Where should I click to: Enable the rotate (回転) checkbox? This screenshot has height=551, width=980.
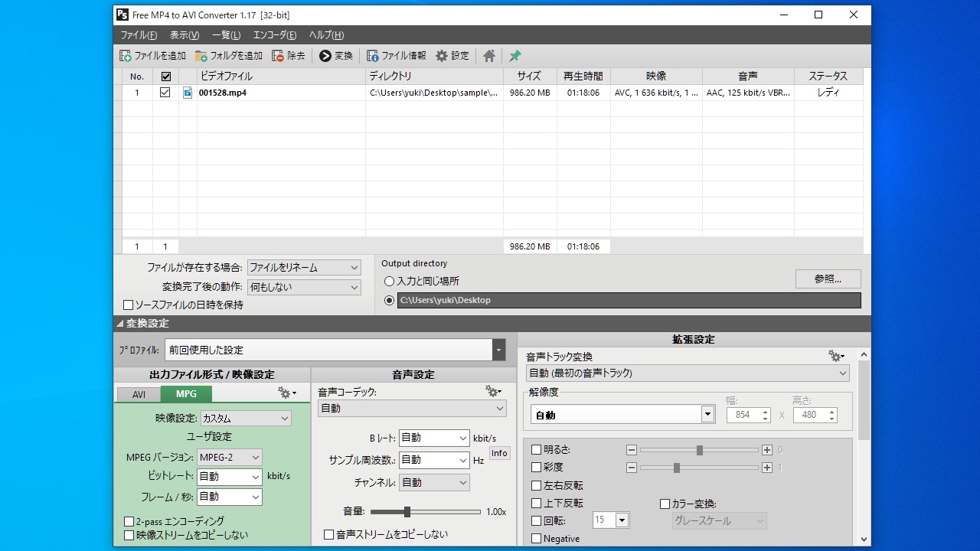click(537, 520)
